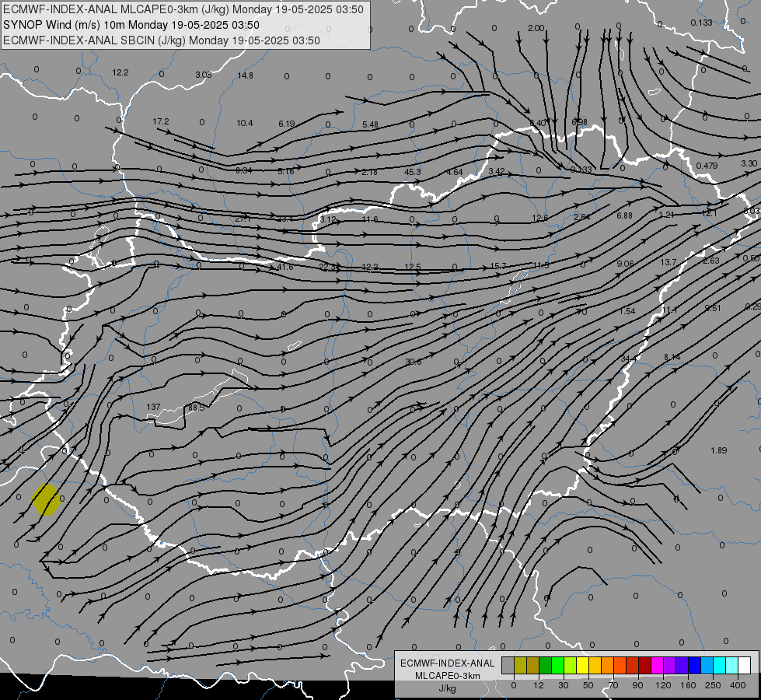Choose the pure yellow legend swatch

(x=582, y=666)
